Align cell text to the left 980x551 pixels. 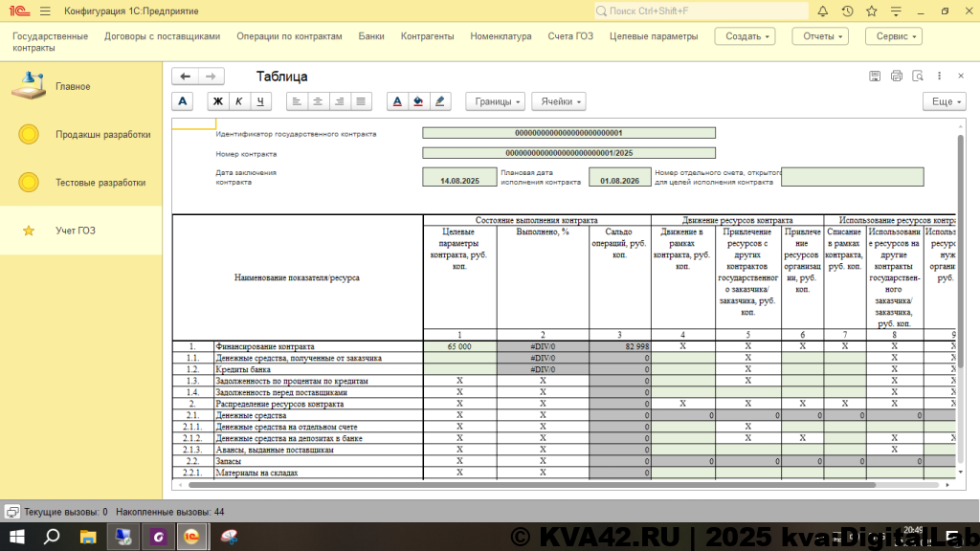[x=298, y=101]
